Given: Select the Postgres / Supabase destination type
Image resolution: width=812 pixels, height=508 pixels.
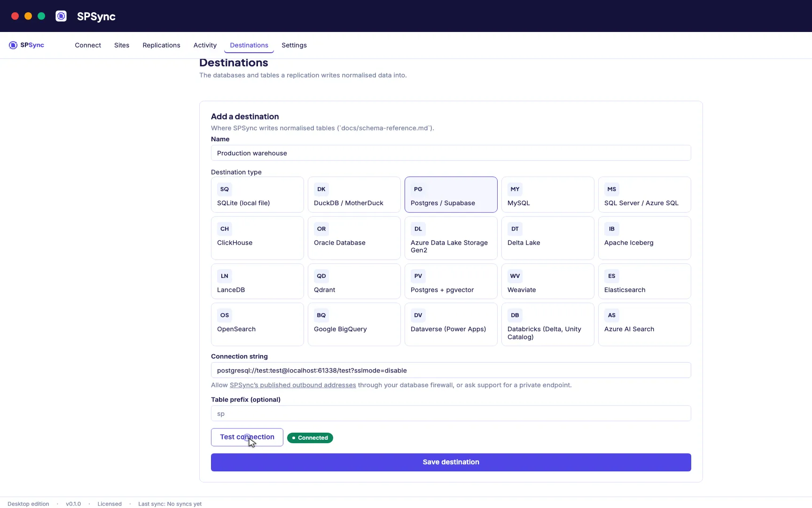Looking at the screenshot, I should [x=451, y=195].
